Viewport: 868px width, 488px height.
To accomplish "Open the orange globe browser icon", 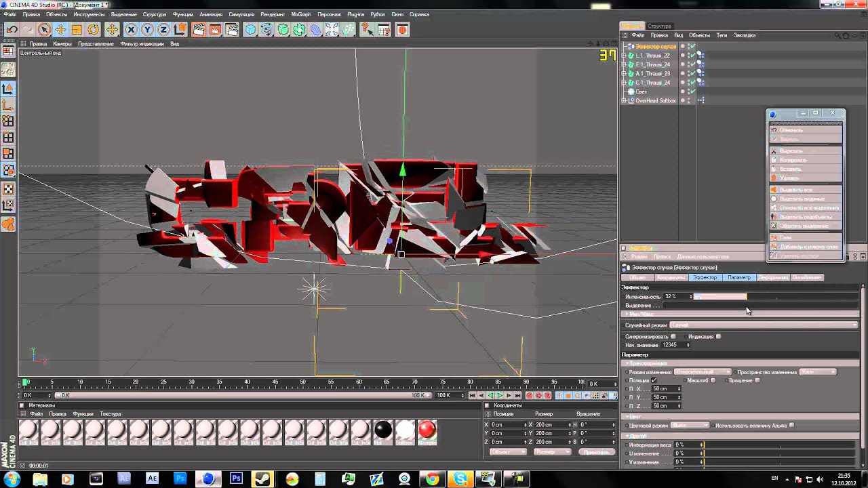I will click(x=402, y=30).
